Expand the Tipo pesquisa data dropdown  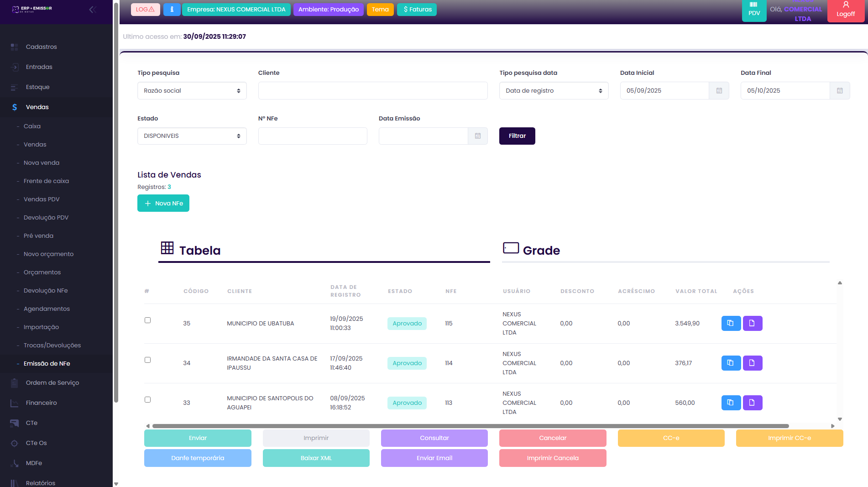(x=553, y=91)
